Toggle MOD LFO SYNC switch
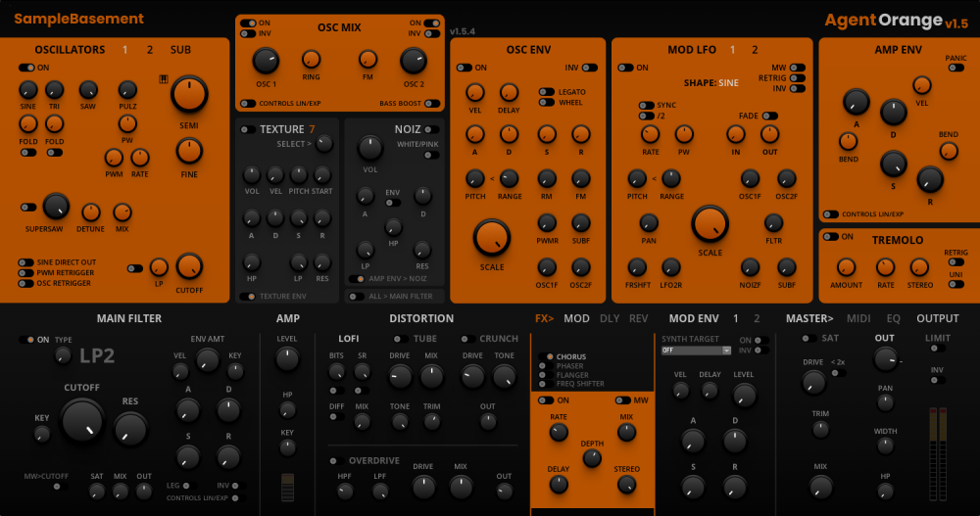Screen dimensions: 980x516 tap(646, 105)
